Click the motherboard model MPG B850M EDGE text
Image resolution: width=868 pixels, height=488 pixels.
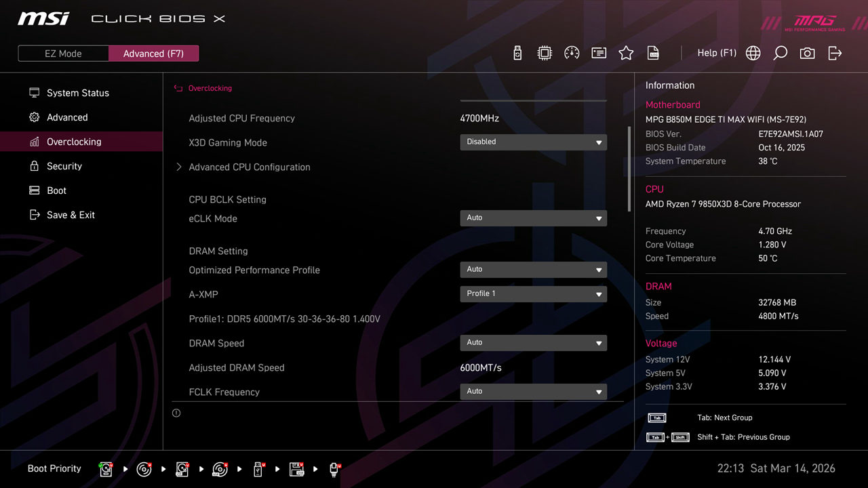tap(726, 119)
